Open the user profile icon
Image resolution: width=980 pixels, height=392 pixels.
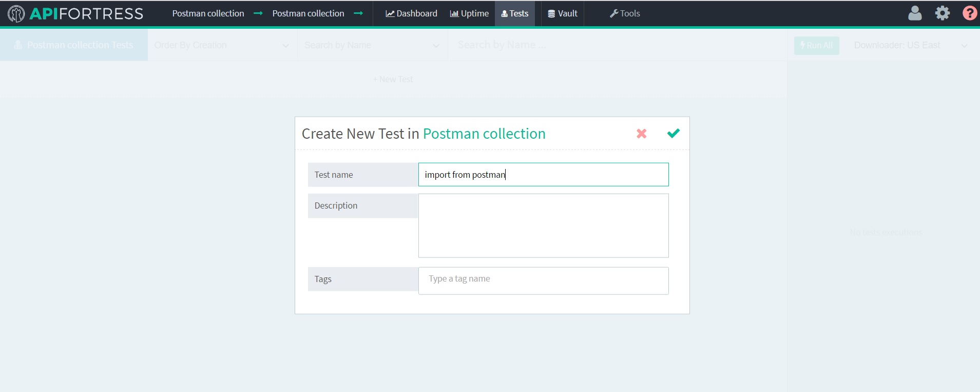pyautogui.click(x=914, y=13)
